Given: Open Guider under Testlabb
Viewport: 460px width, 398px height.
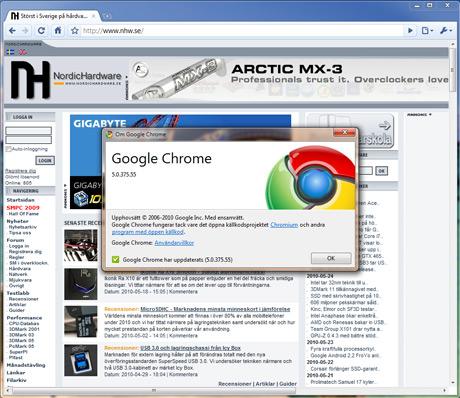Looking at the screenshot, I should (17, 310).
